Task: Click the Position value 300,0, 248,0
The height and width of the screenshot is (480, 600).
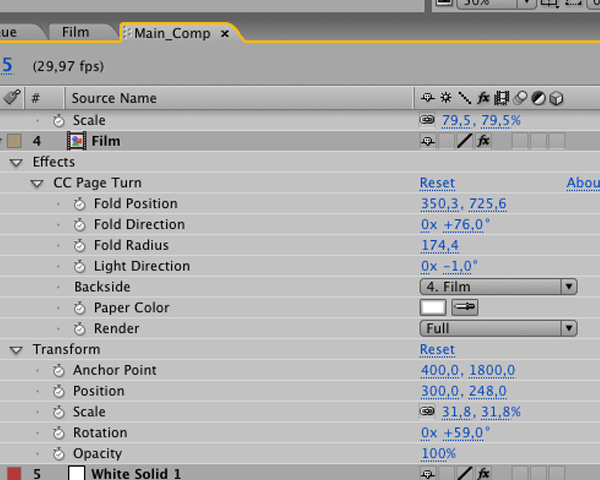Action: pyautogui.click(x=463, y=391)
